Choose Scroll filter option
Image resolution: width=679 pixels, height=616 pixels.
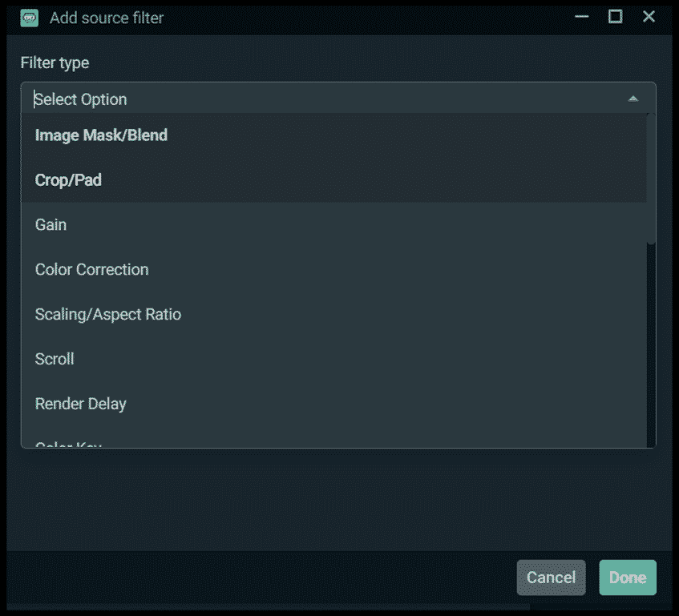pyautogui.click(x=333, y=359)
